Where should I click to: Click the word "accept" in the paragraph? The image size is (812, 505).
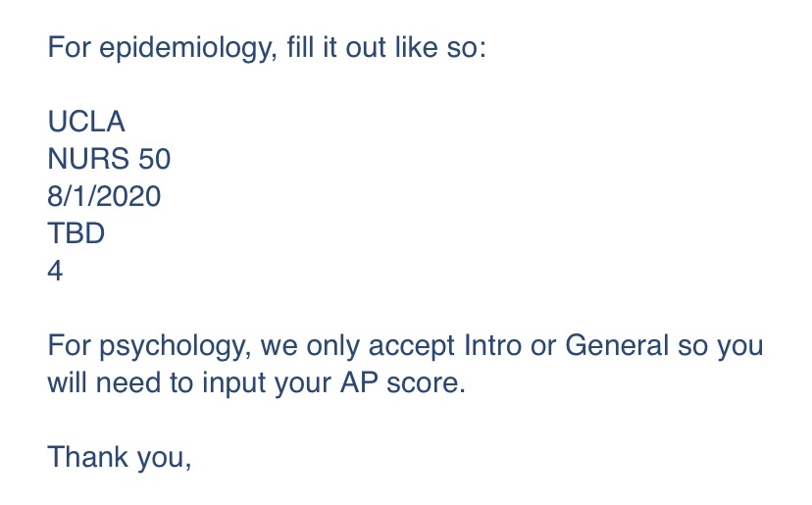412,346
